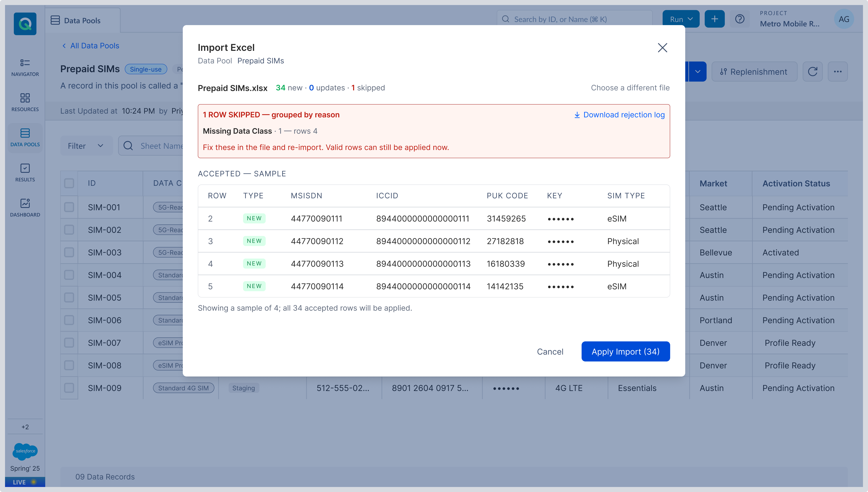The height and width of the screenshot is (492, 868).
Task: Click the plus add button in header
Action: coord(714,19)
